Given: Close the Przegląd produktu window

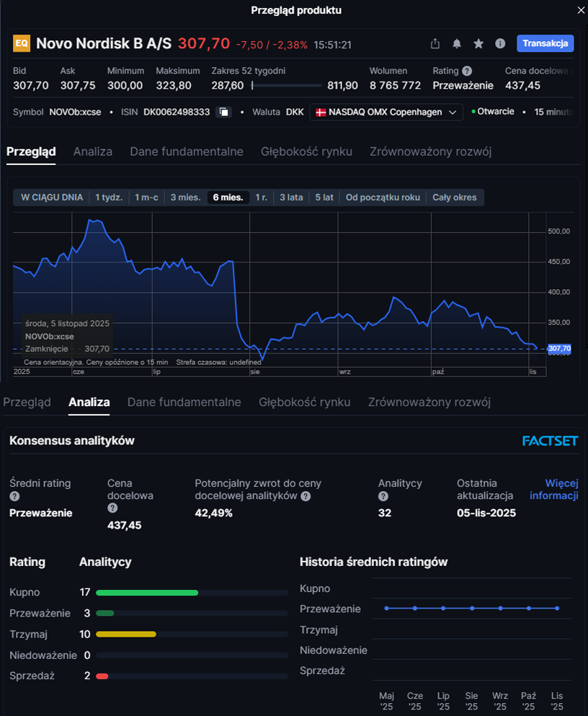Looking at the screenshot, I should point(581,10).
